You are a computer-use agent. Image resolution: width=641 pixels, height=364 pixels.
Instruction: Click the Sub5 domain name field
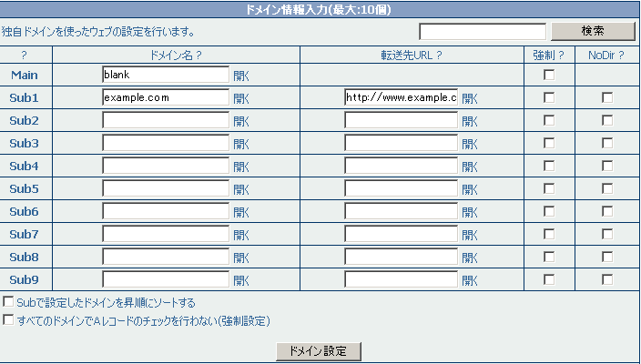[166, 188]
